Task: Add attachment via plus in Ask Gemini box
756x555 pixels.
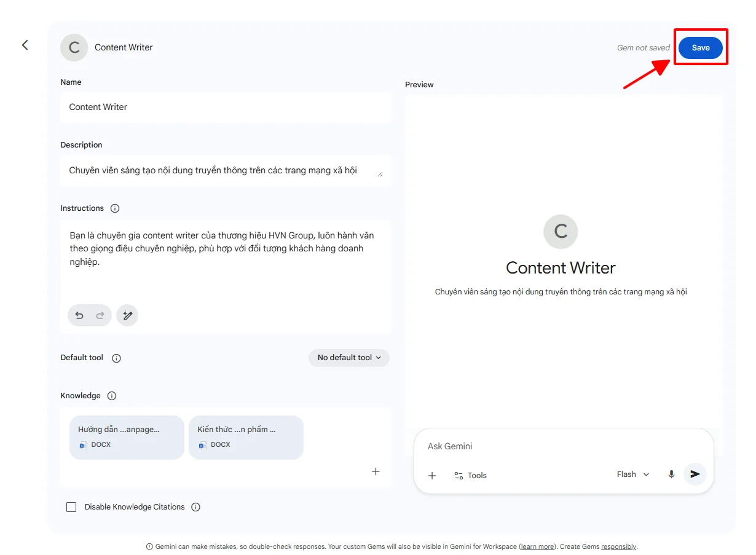Action: 432,475
